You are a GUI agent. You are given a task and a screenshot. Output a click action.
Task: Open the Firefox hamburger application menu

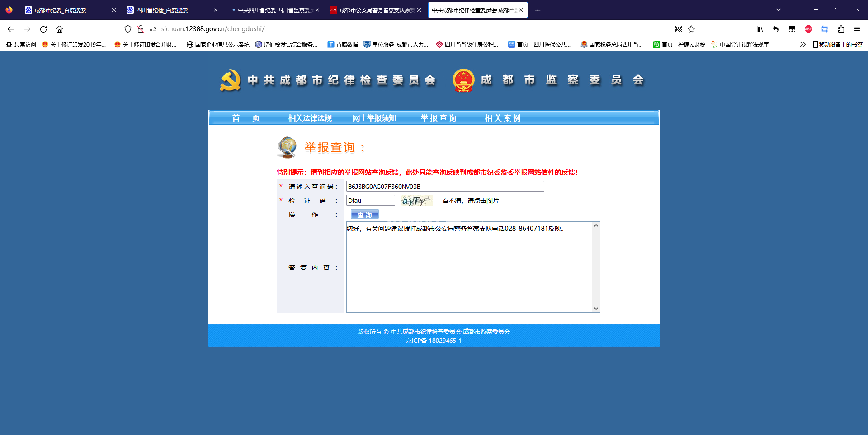pyautogui.click(x=857, y=29)
